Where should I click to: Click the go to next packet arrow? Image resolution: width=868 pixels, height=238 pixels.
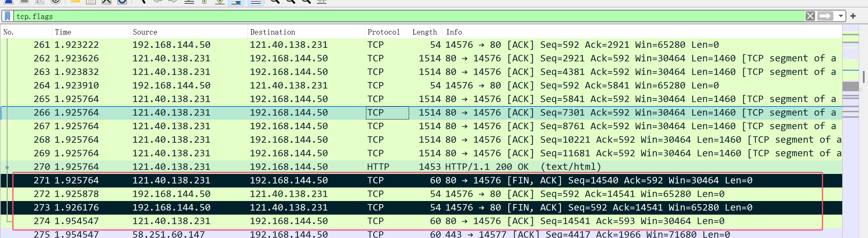[173, 1]
